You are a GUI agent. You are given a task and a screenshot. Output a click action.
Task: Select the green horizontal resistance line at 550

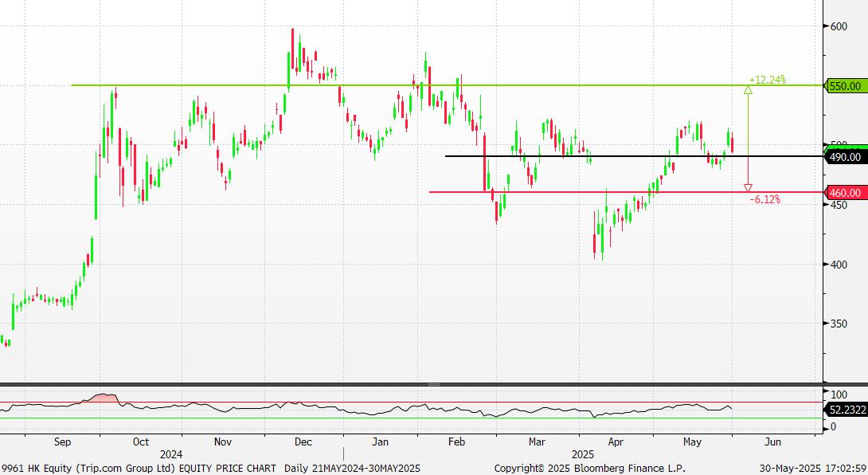[x=448, y=85]
